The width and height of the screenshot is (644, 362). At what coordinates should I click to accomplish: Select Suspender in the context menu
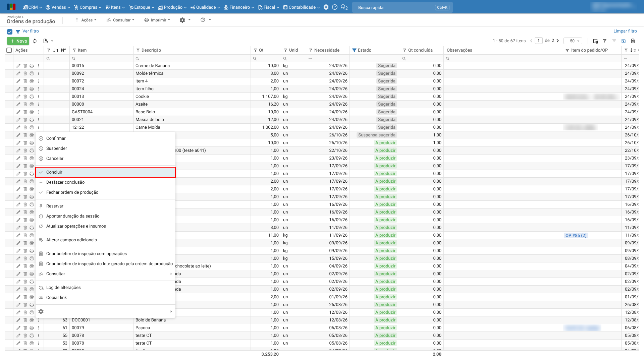tap(105, 148)
